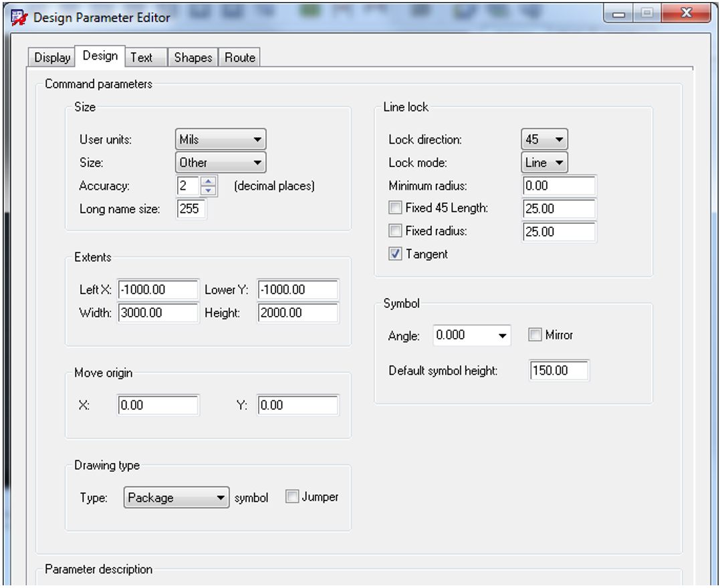Image resolution: width=720 pixels, height=588 pixels.
Task: Open the User units dropdown
Action: pyautogui.click(x=220, y=140)
